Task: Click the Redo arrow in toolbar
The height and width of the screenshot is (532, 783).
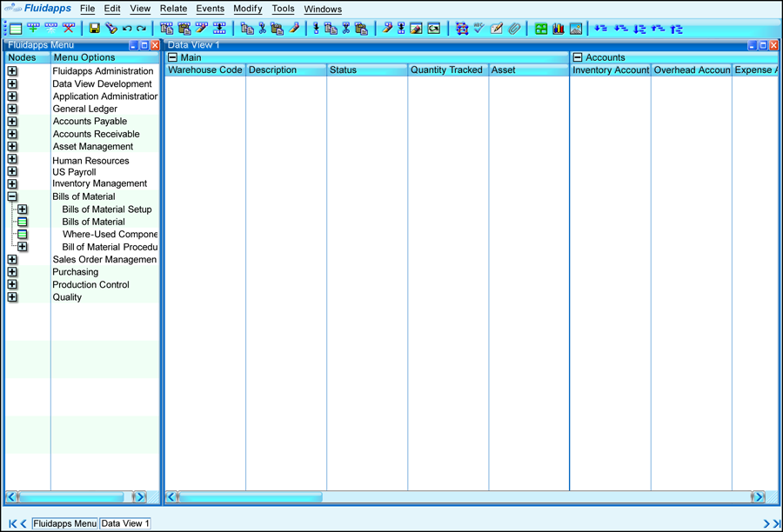Action: [141, 29]
